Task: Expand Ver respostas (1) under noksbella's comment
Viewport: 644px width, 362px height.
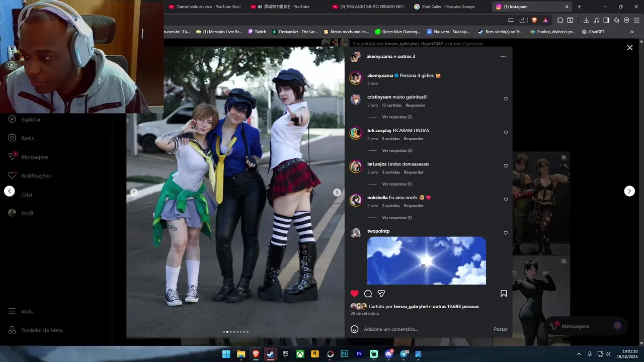Action: click(x=396, y=218)
